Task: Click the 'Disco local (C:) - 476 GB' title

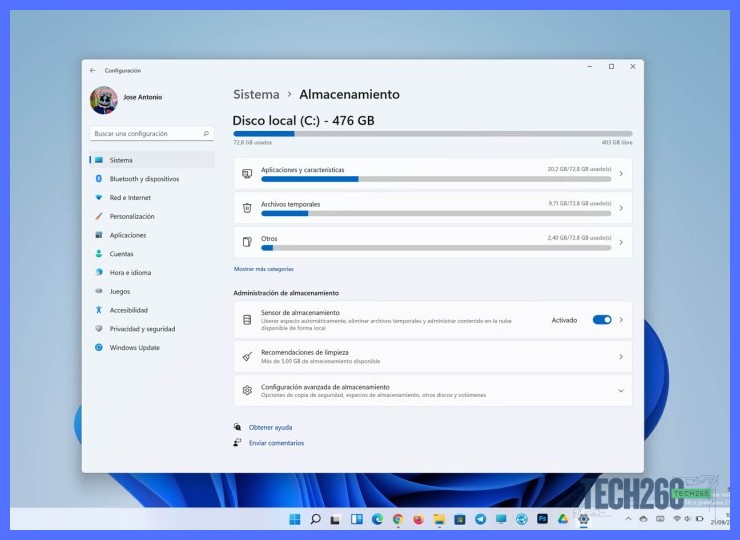Action: [303, 120]
